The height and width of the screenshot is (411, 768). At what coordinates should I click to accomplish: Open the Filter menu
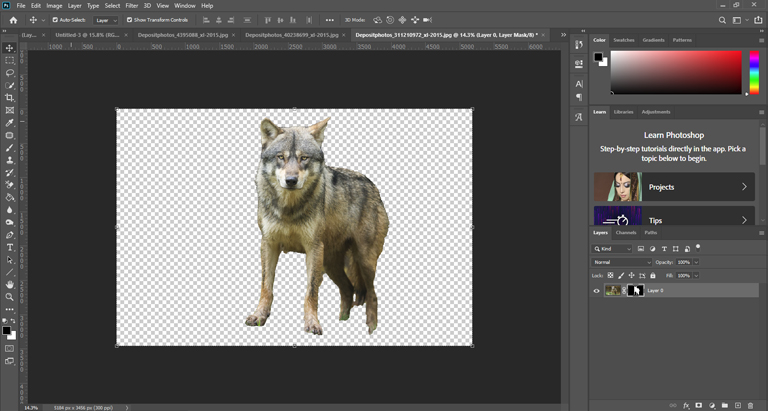click(x=132, y=5)
